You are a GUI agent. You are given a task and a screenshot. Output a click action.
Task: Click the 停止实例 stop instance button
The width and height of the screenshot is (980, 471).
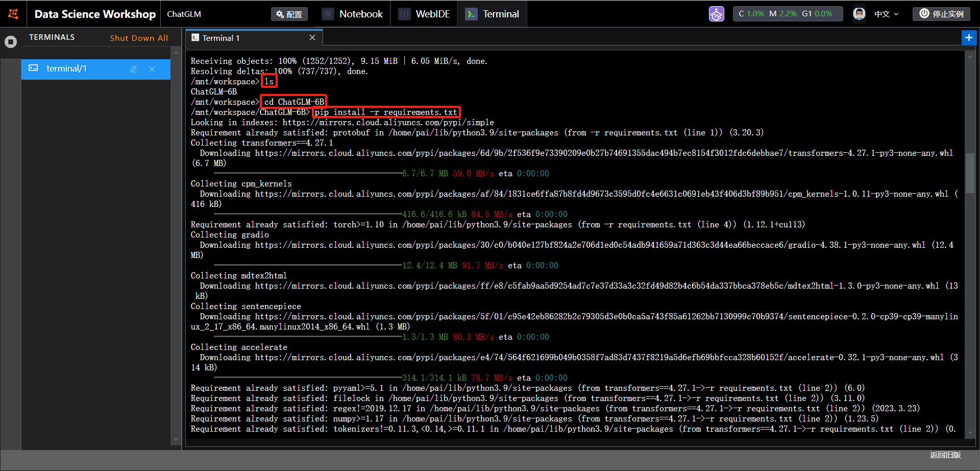[942, 14]
